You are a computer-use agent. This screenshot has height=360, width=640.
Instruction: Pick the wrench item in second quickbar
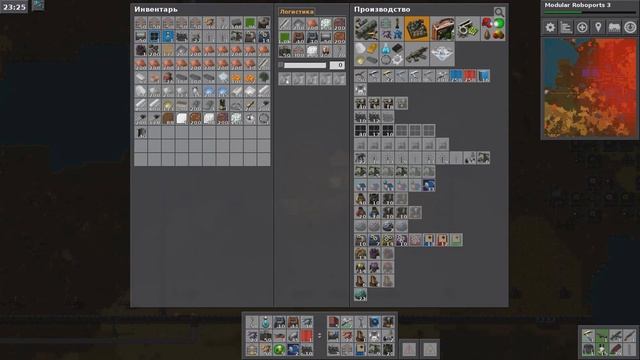[x=360, y=322]
